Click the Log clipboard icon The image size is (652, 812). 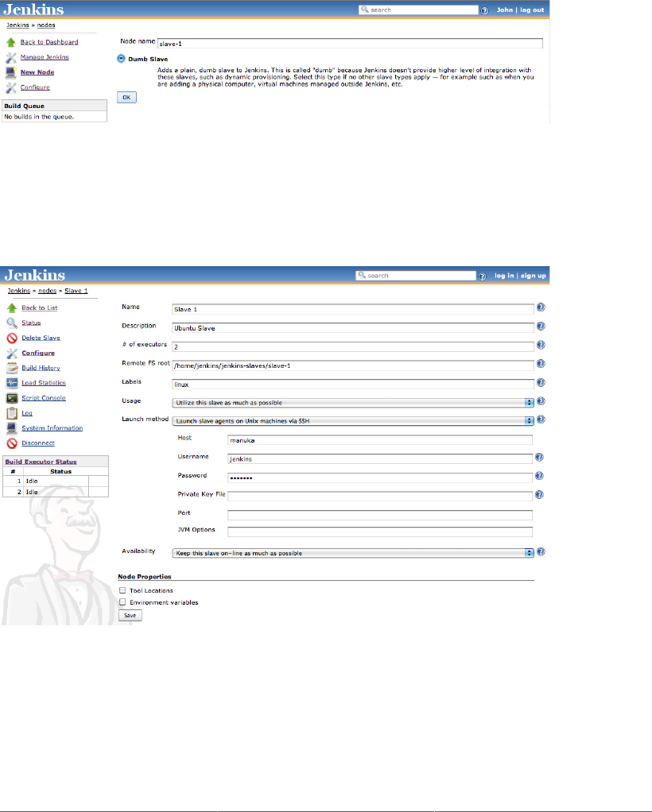pyautogui.click(x=12, y=413)
